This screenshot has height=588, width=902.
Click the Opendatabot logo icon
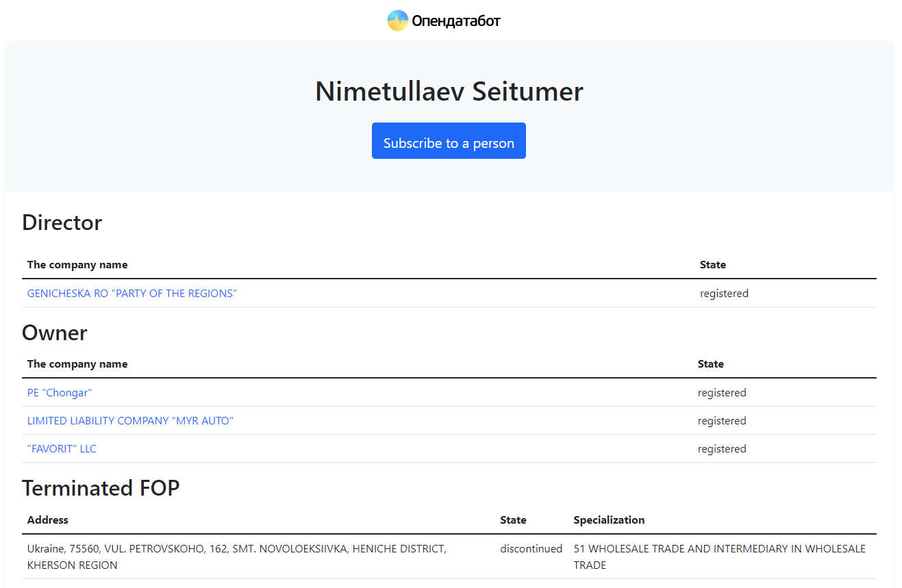[x=397, y=21]
